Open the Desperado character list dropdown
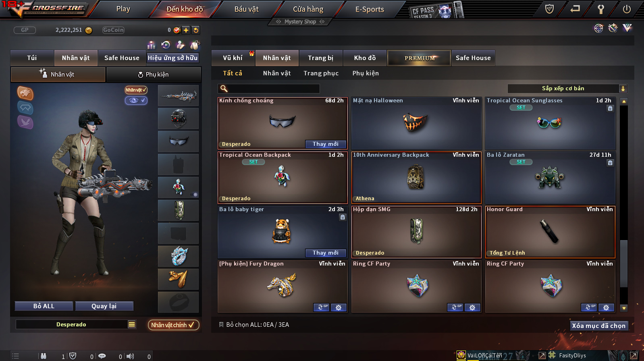Image resolution: width=644 pixels, height=361 pixels. pyautogui.click(x=131, y=324)
